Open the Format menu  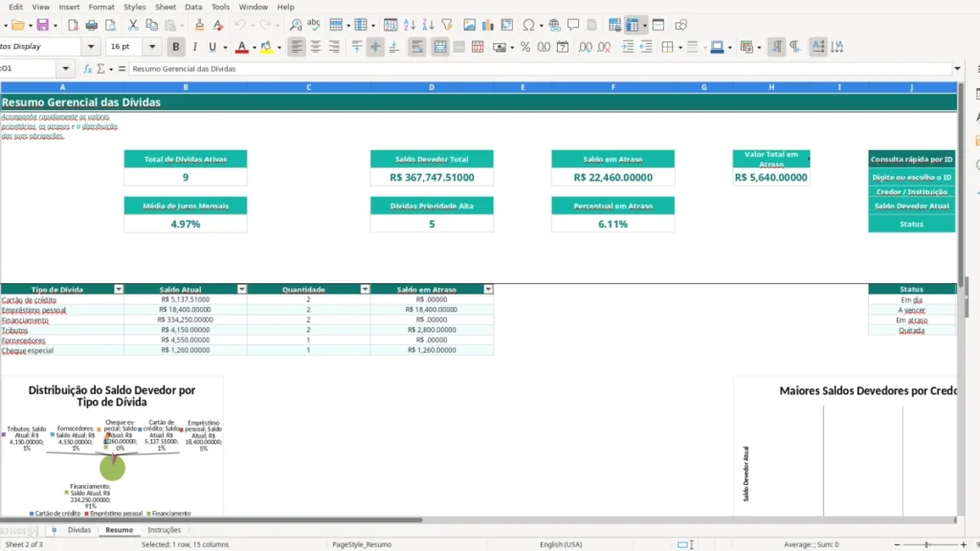(101, 7)
